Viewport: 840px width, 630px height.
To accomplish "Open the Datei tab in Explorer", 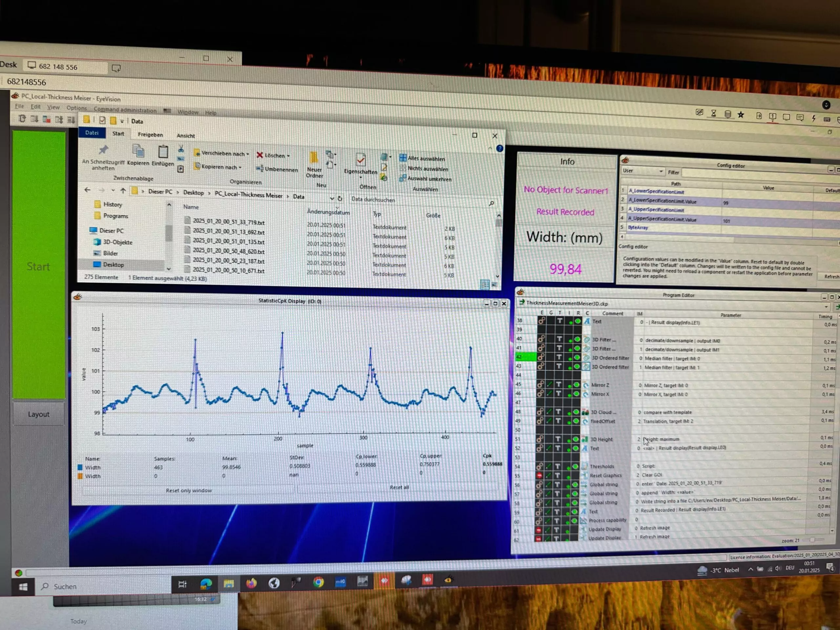I will coord(92,133).
